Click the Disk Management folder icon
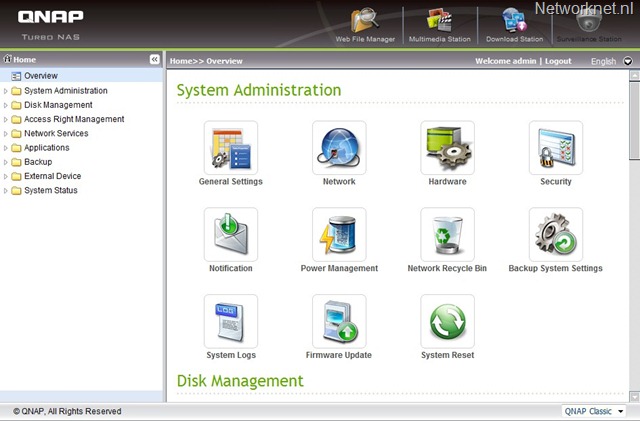This screenshot has width=640, height=421. (x=16, y=105)
